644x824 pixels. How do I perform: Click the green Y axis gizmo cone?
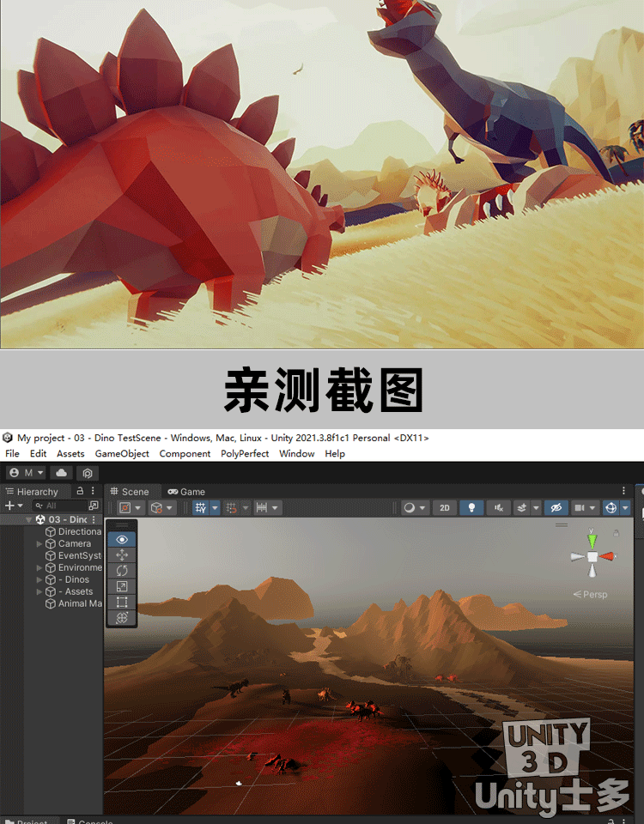pos(592,540)
